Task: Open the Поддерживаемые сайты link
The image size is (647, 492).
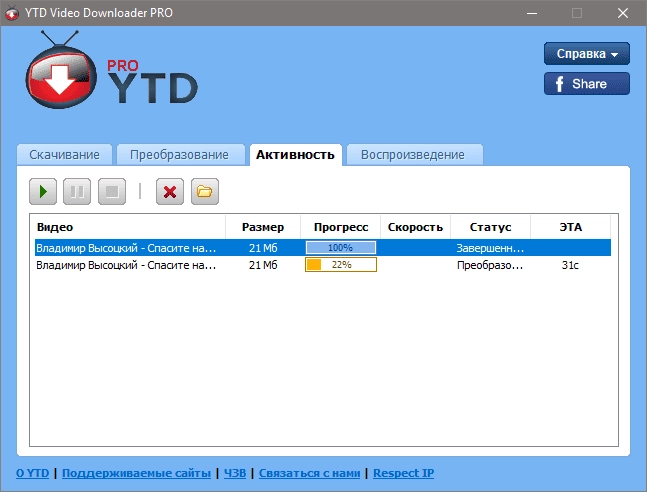Action: [x=136, y=473]
